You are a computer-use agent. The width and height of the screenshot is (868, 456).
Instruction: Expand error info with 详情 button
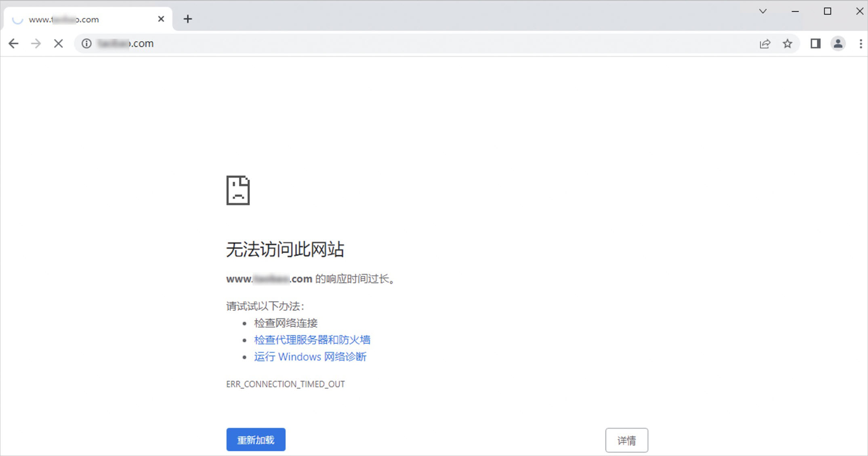[x=626, y=440]
